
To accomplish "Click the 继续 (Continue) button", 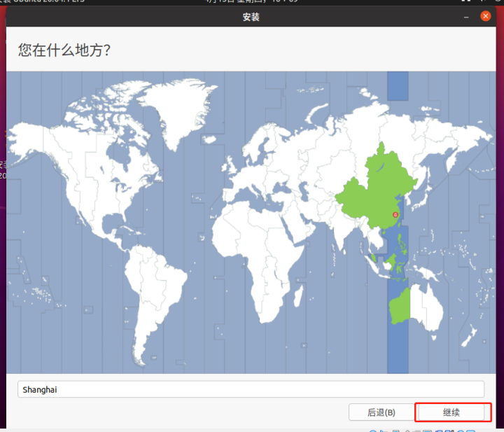I will click(453, 412).
